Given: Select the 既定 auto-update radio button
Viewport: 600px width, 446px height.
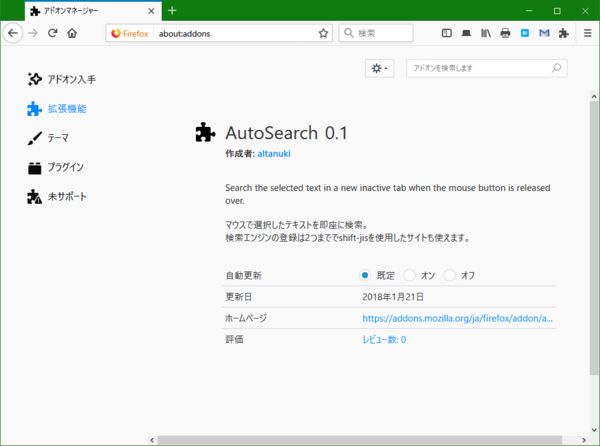Looking at the screenshot, I should (x=365, y=275).
